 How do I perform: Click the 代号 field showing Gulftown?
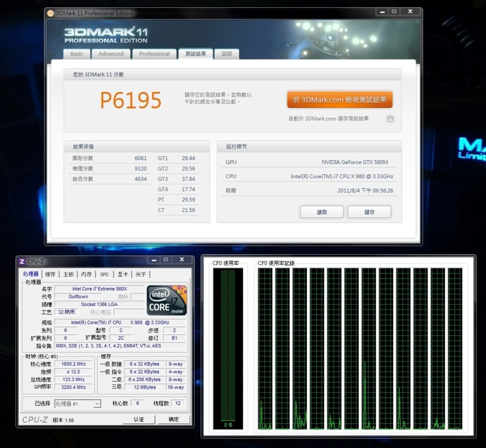pyautogui.click(x=78, y=296)
